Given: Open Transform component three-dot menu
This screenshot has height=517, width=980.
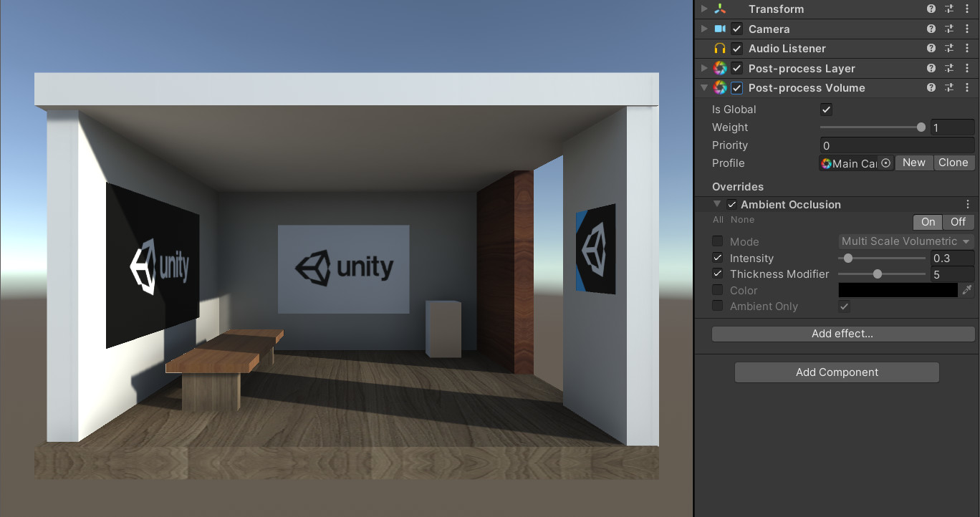Looking at the screenshot, I should (968, 9).
